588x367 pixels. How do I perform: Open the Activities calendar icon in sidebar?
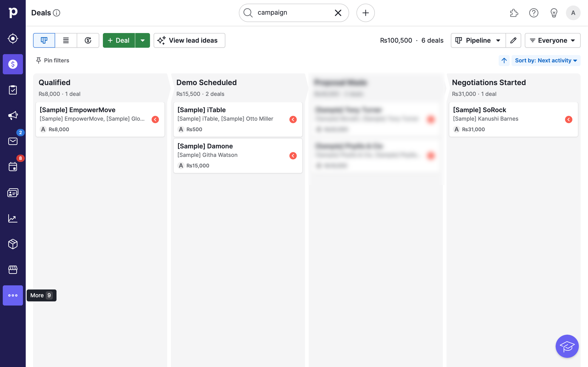pos(13,167)
